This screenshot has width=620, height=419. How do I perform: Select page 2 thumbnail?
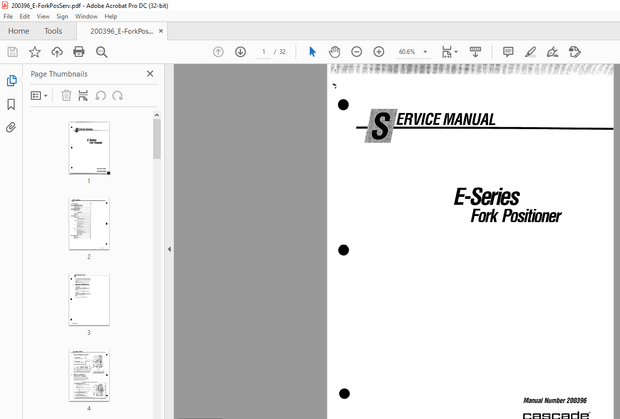pos(89,224)
